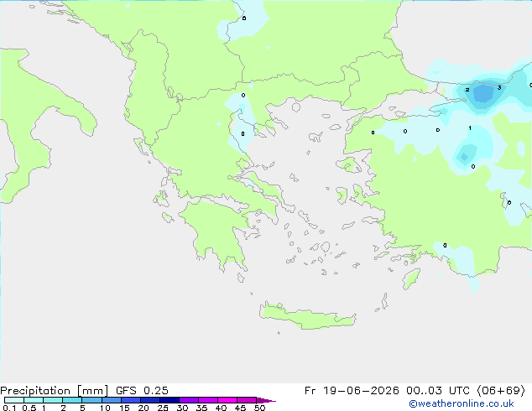
Task: Click the legend arrow tip beyond 50
Action: click(266, 400)
